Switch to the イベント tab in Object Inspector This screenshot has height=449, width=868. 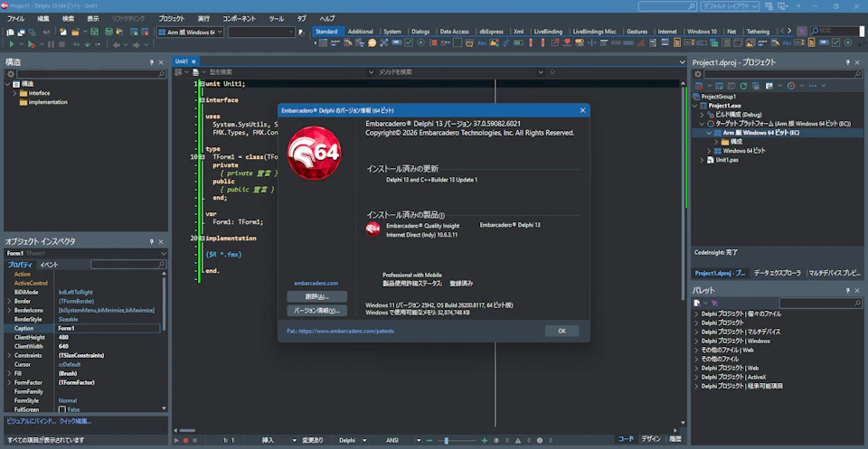coord(49,265)
